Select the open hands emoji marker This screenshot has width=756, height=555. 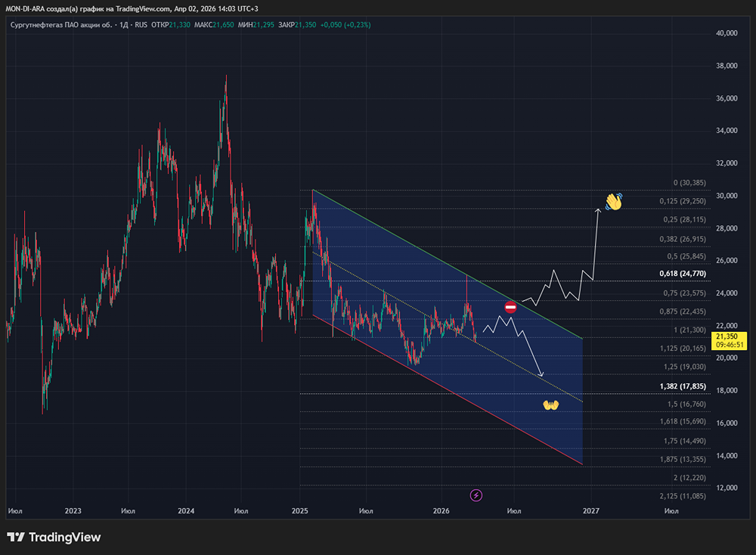pos(550,405)
